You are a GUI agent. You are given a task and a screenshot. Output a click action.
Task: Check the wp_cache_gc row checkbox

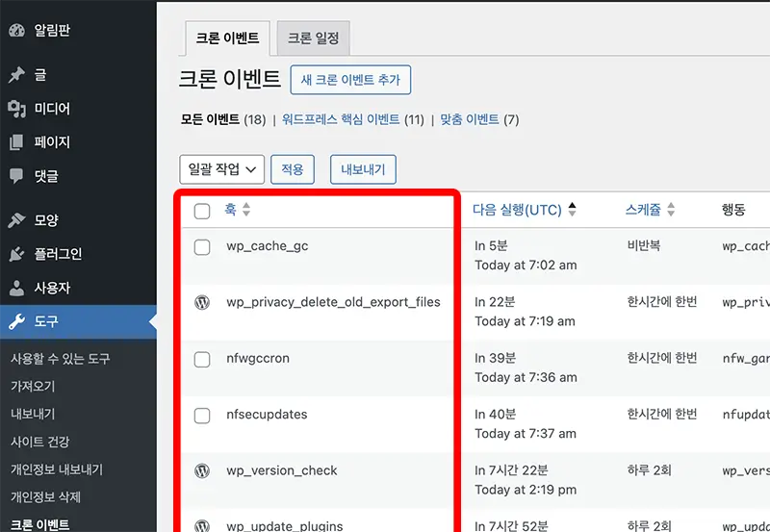coord(202,247)
